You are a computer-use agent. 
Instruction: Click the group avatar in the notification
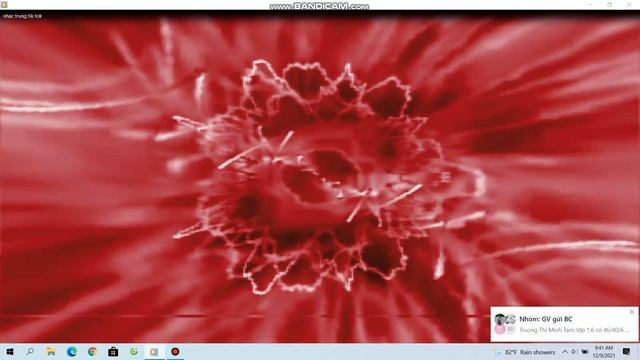click(x=505, y=324)
